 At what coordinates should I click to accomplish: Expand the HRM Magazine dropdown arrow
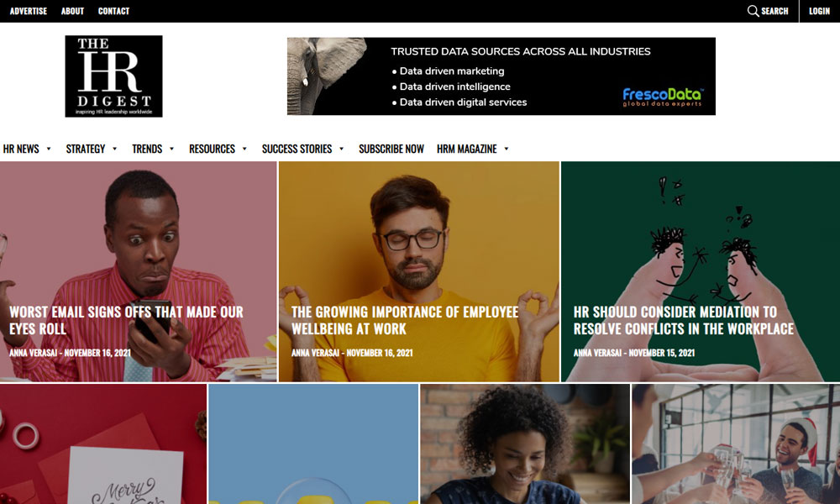[x=507, y=149]
